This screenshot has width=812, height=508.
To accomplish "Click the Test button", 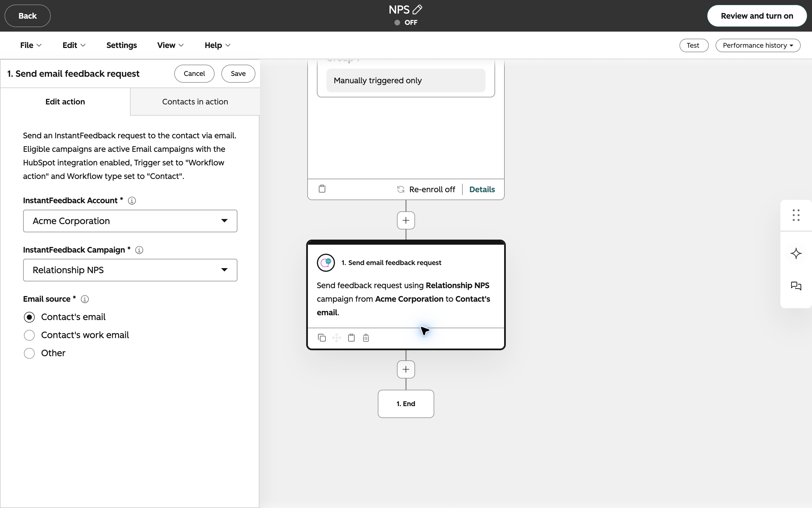I will pyautogui.click(x=694, y=45).
